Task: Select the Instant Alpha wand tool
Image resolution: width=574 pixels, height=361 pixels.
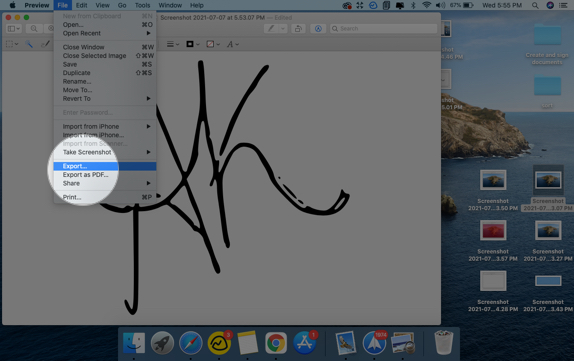Action: [x=29, y=44]
